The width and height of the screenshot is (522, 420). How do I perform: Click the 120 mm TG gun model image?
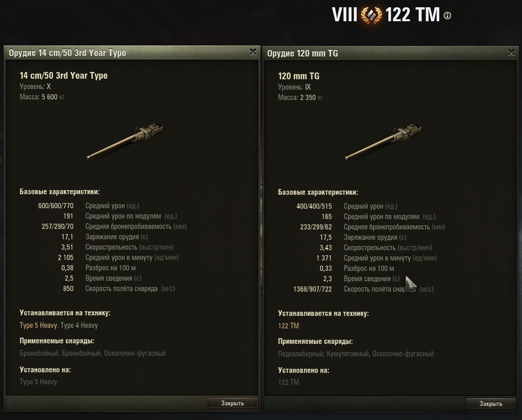[383, 142]
